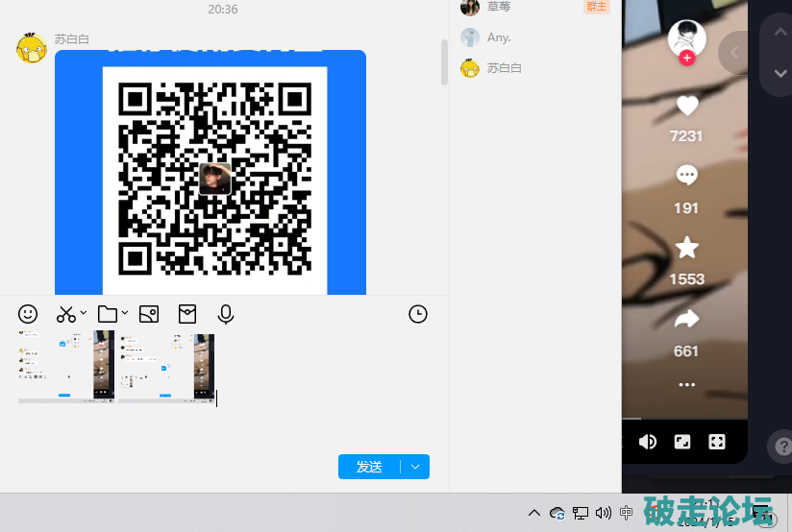Click the send picture icon

pyautogui.click(x=148, y=314)
